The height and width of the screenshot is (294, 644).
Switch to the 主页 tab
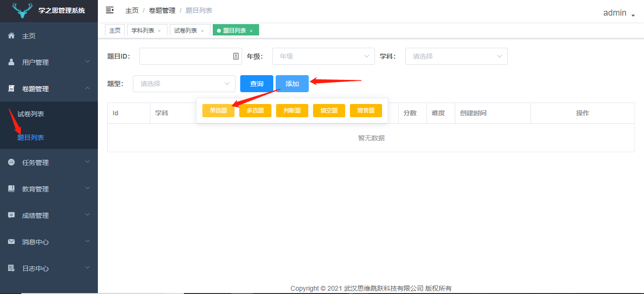(x=115, y=30)
